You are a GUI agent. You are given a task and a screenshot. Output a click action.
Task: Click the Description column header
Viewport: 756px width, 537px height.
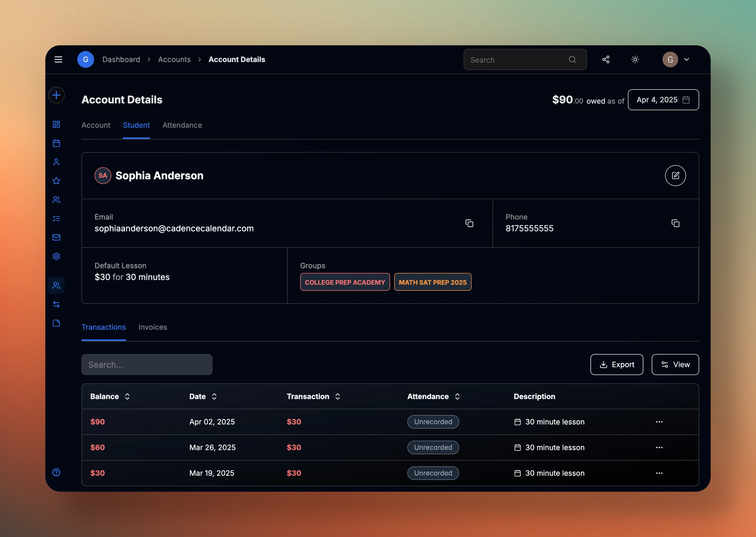[x=534, y=396]
